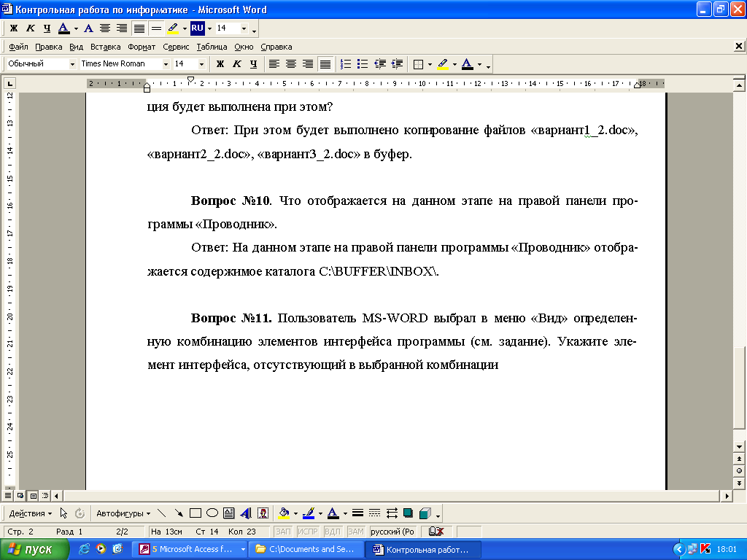This screenshot has height=560, width=747.
Task: Toggle bold Ж next to font size box
Action: [x=220, y=64]
